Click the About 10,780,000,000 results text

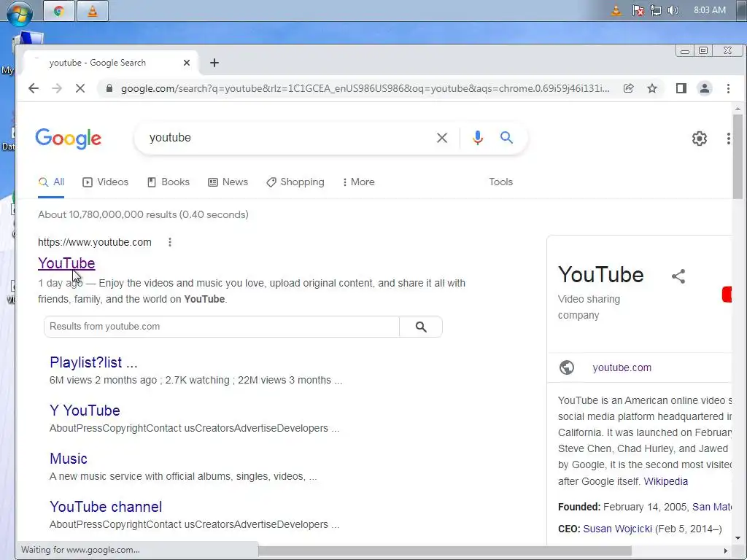143,215
